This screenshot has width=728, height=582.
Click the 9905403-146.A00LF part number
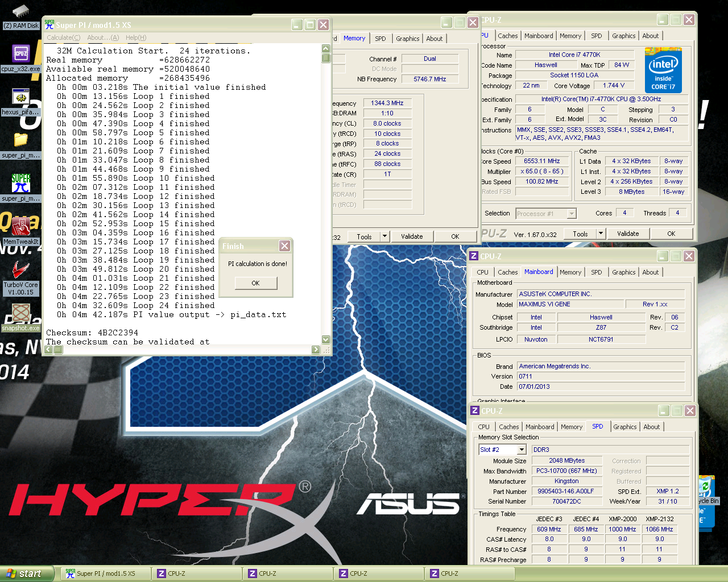click(x=566, y=491)
